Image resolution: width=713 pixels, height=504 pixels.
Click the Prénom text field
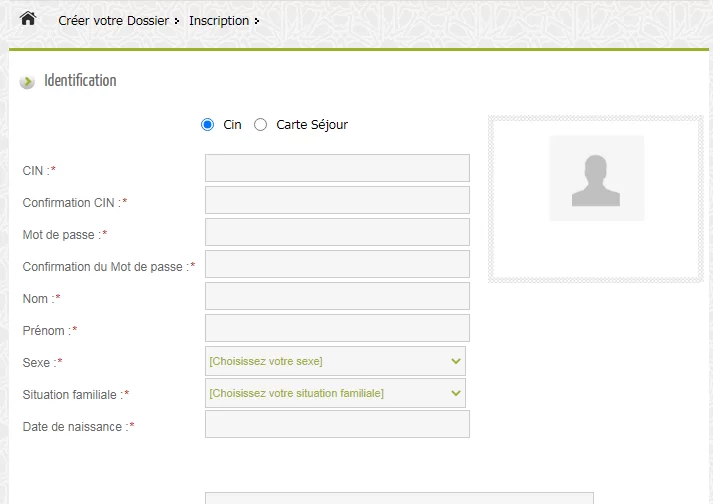[337, 328]
